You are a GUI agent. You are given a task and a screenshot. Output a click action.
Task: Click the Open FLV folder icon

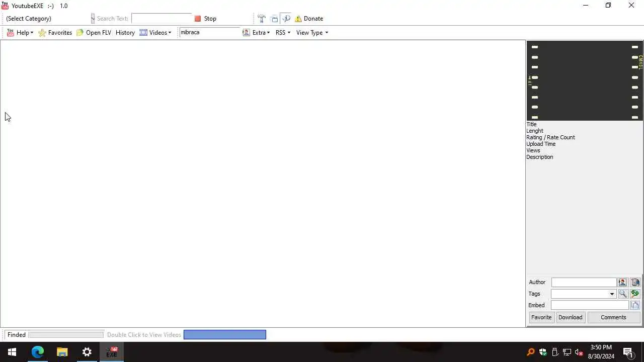click(80, 33)
